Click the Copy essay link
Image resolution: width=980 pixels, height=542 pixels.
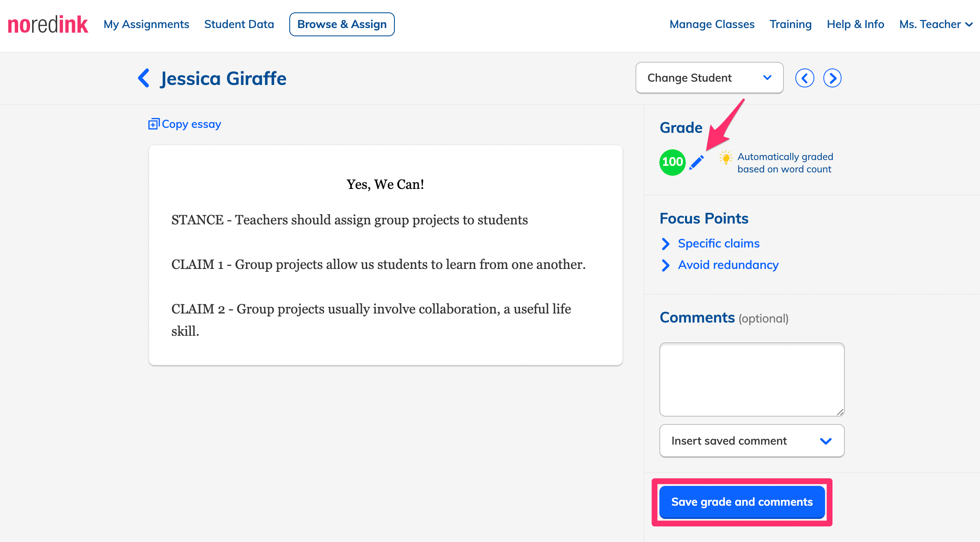click(185, 124)
